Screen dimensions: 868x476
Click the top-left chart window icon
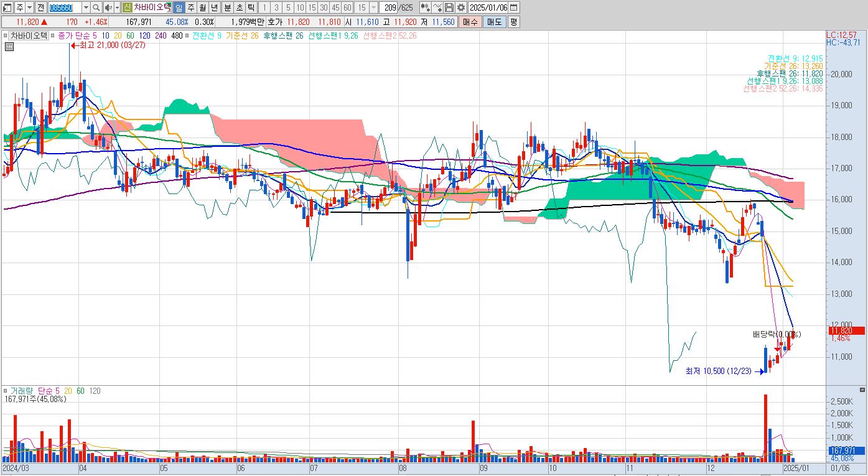click(x=7, y=7)
